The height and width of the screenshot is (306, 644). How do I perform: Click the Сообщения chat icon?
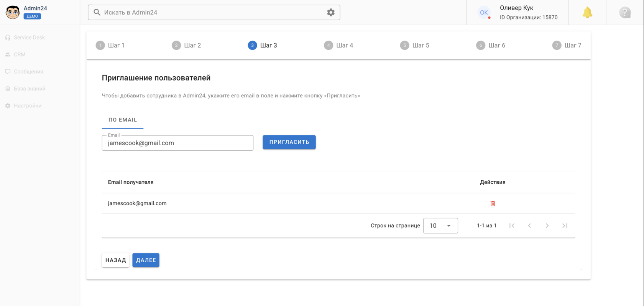coord(8,72)
